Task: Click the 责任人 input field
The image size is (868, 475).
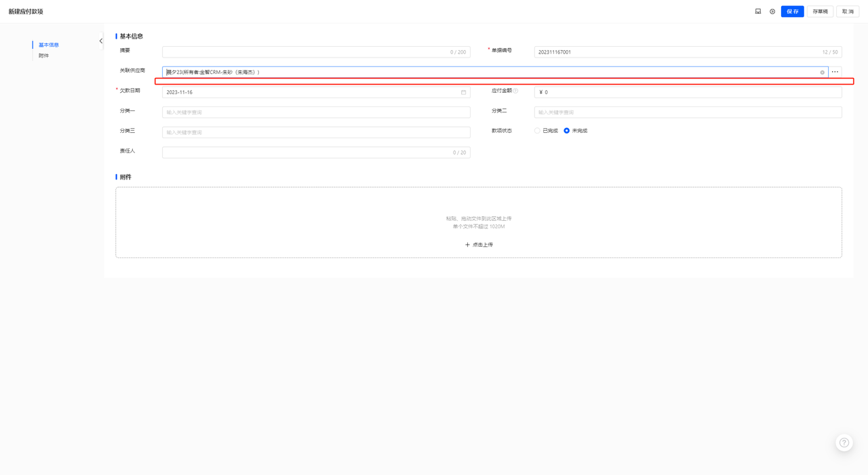Action: click(316, 152)
